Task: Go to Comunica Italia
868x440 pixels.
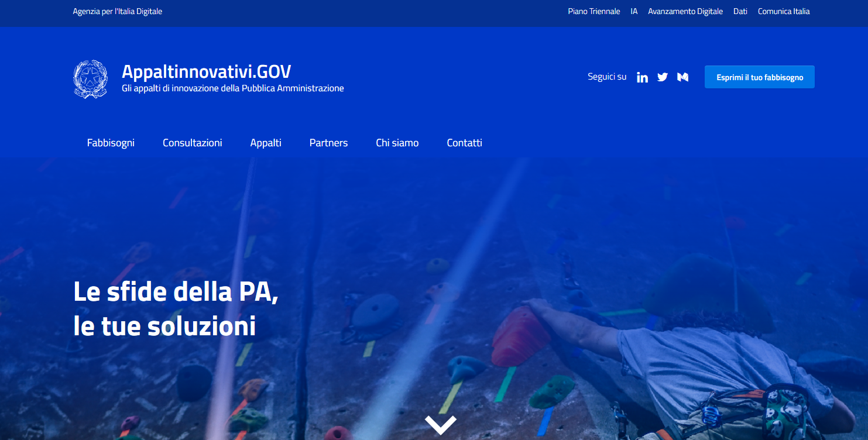Action: (783, 12)
